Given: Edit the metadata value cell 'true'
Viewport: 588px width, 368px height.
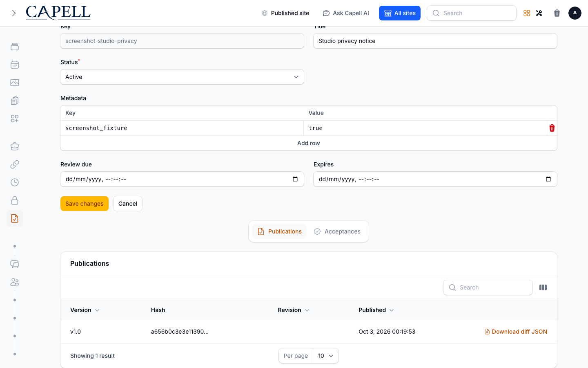Looking at the screenshot, I should [425, 128].
